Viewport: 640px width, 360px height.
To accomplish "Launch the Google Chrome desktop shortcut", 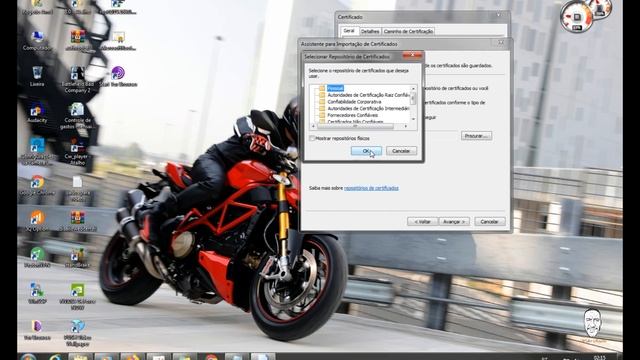I will (37, 185).
